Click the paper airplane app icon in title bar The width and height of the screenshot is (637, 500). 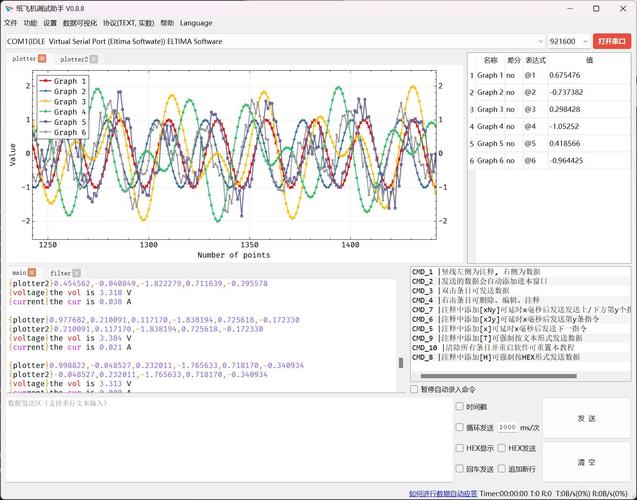point(9,8)
